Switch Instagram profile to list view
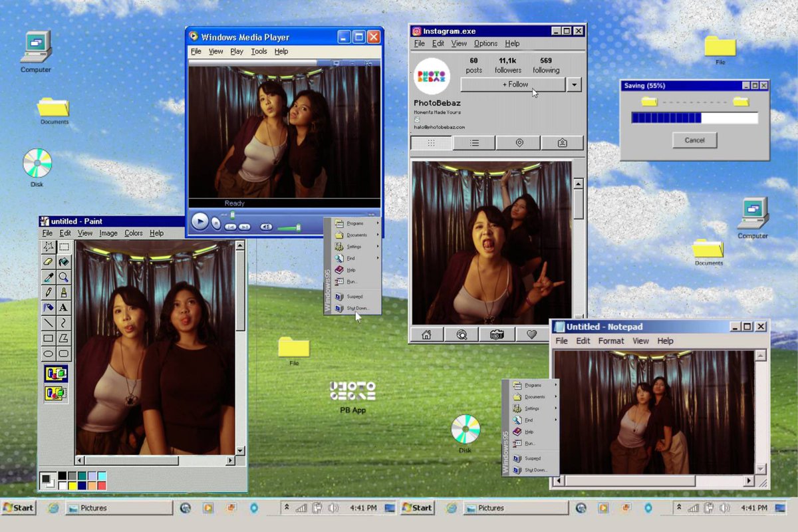Image resolution: width=798 pixels, height=532 pixels. [474, 143]
